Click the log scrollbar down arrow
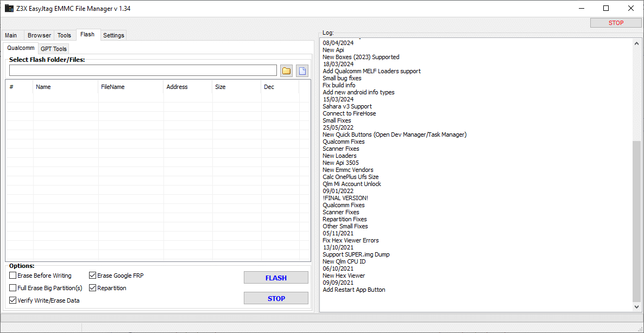Viewport: 644px width, 333px height. (x=637, y=307)
